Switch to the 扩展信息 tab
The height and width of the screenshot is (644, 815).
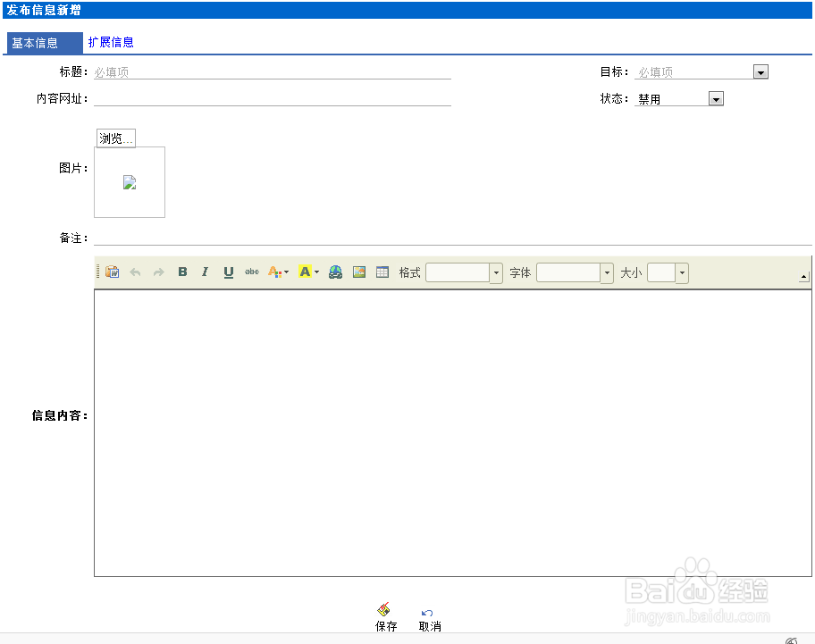(x=111, y=42)
